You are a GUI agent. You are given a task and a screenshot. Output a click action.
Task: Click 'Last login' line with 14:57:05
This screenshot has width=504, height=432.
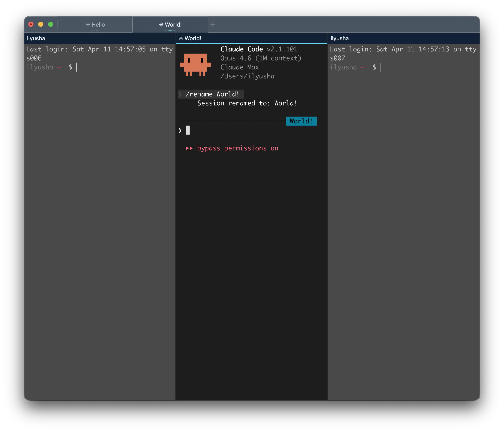[x=100, y=54]
